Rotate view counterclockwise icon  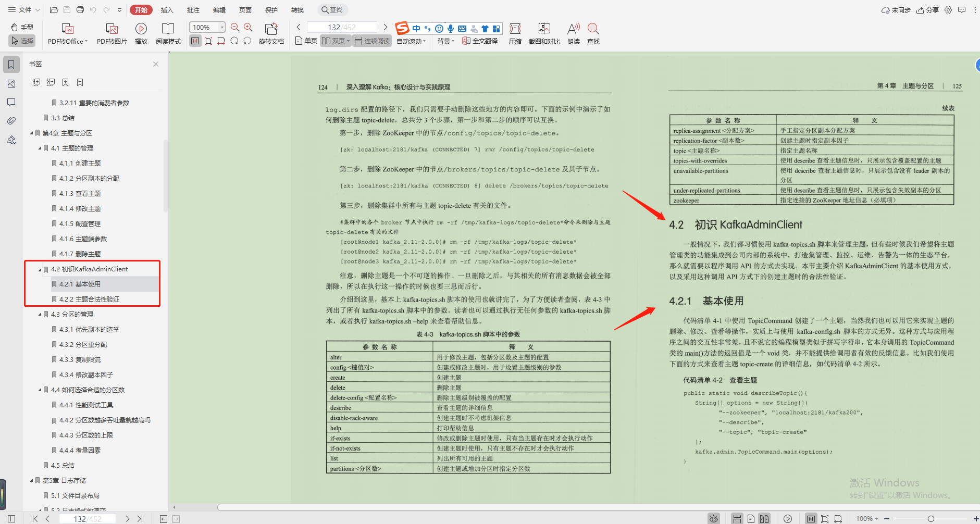pyautogui.click(x=247, y=41)
